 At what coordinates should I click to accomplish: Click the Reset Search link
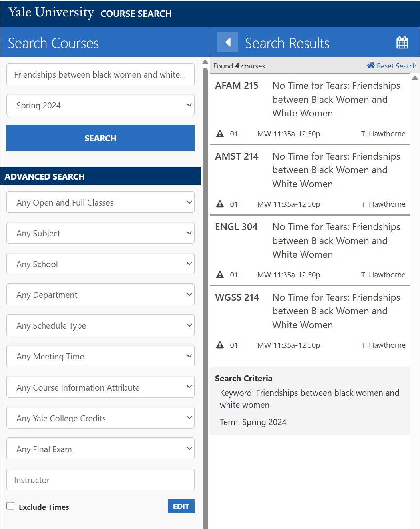[x=396, y=66]
